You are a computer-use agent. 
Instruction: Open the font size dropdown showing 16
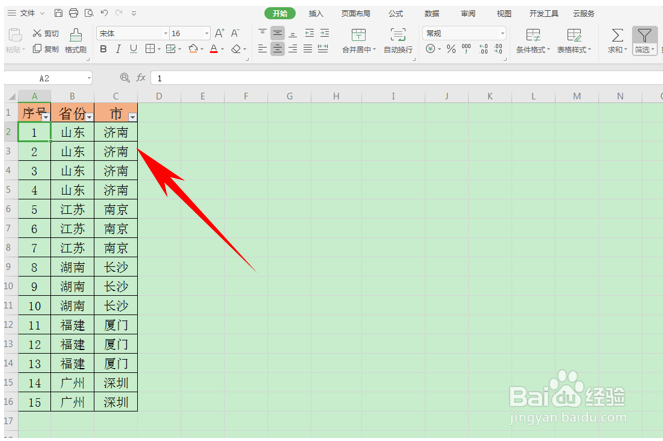tap(207, 33)
